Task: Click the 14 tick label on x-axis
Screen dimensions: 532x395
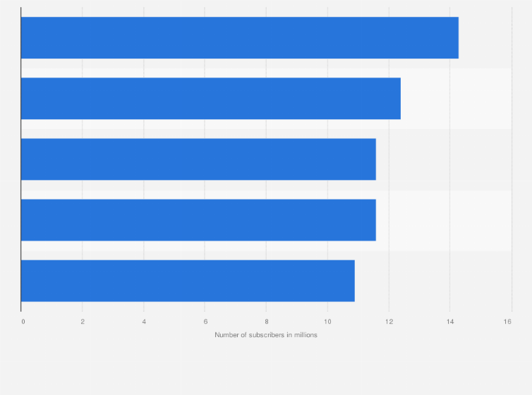Action: pyautogui.click(x=449, y=322)
